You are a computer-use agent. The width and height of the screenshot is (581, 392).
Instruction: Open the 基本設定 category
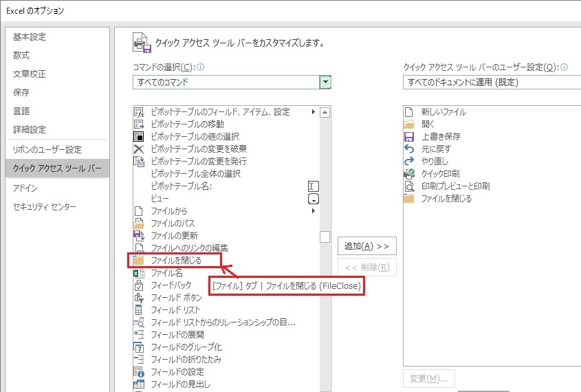(30, 37)
